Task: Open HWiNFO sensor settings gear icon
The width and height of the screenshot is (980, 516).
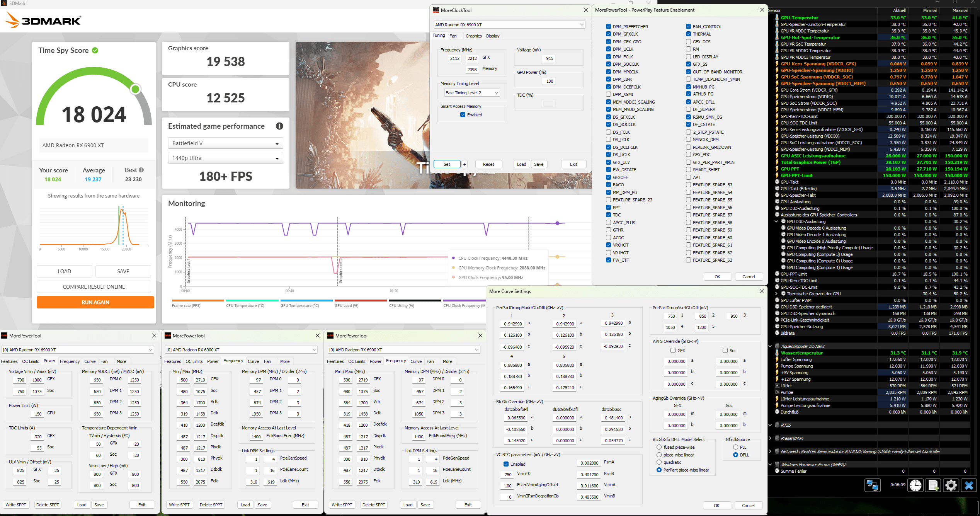Action: 951,485
